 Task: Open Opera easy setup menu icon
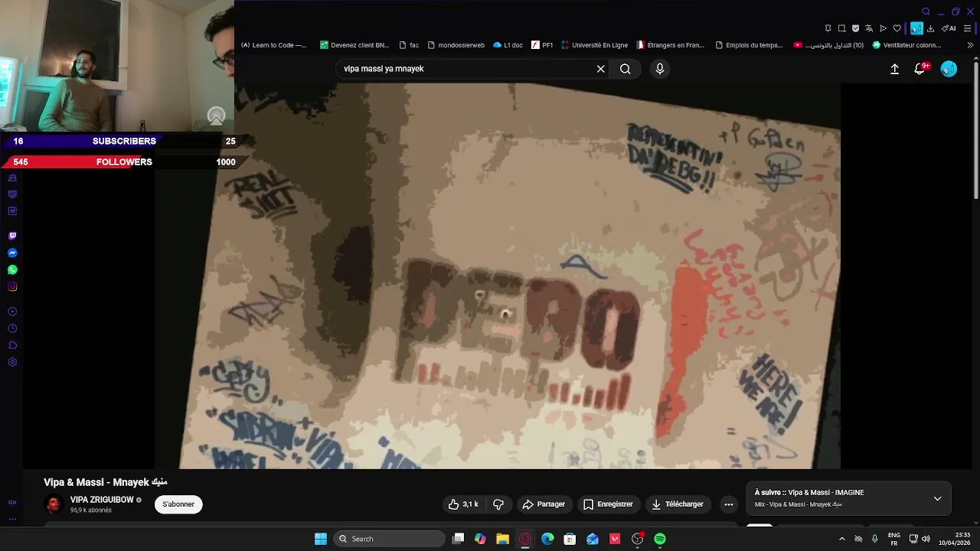coord(967,28)
